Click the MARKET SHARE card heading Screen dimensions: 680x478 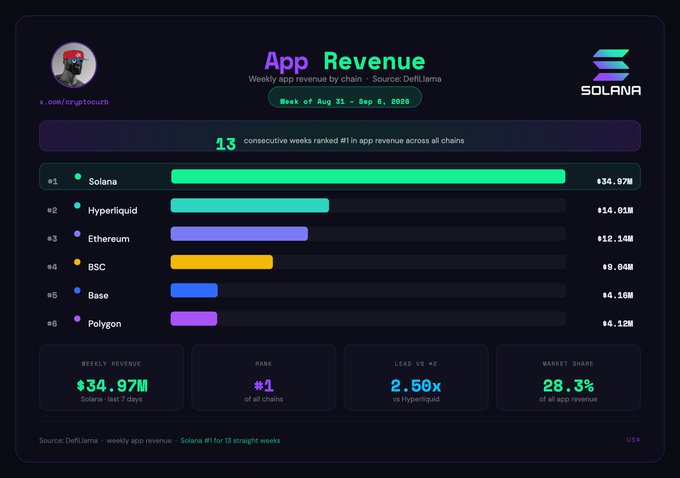coord(568,363)
